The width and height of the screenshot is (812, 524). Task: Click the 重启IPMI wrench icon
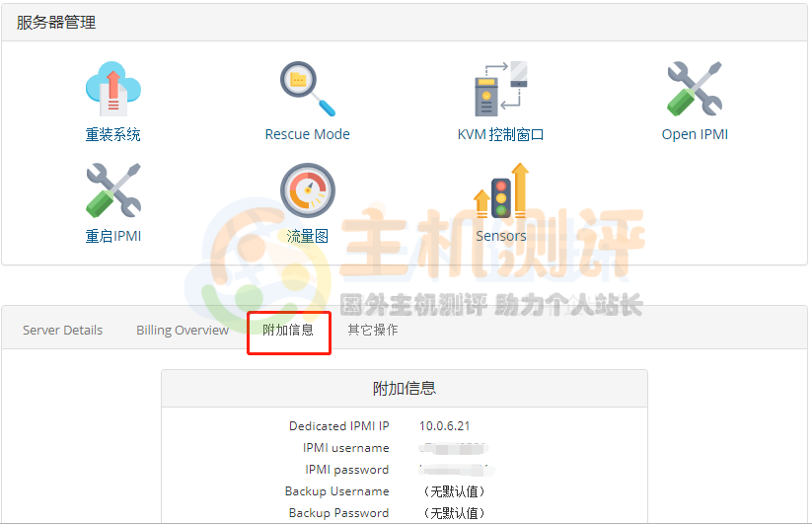pyautogui.click(x=112, y=190)
